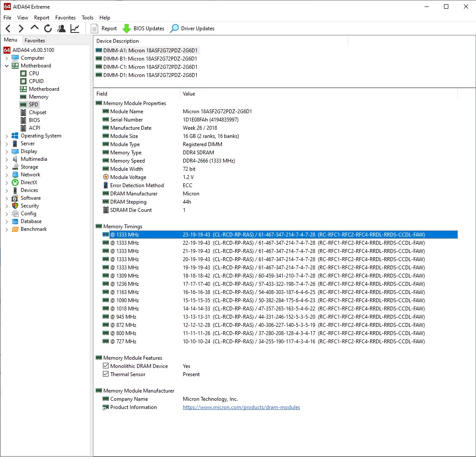The height and width of the screenshot is (457, 476).
Task: Toggle Thermal Sensor checkbox
Action: click(105, 374)
